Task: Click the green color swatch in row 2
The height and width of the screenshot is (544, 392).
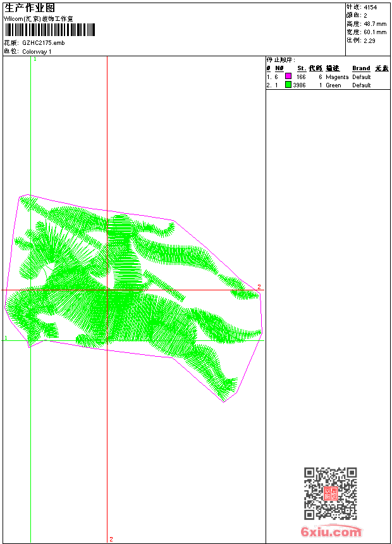Action: (x=288, y=84)
